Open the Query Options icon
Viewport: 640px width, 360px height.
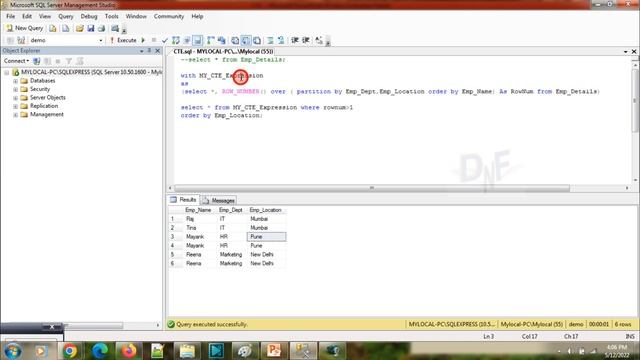187,40
